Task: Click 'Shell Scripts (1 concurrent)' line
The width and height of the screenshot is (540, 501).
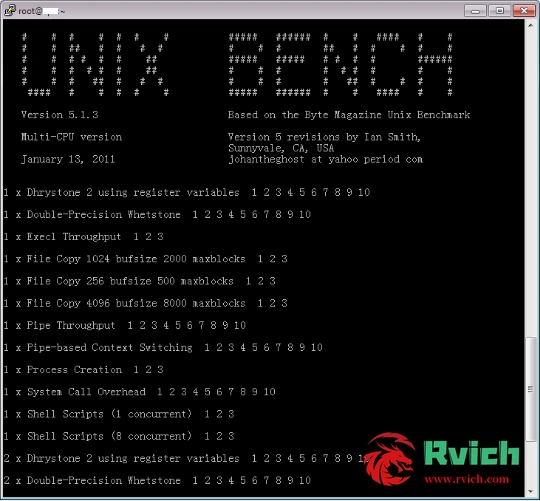Action: 119,414
